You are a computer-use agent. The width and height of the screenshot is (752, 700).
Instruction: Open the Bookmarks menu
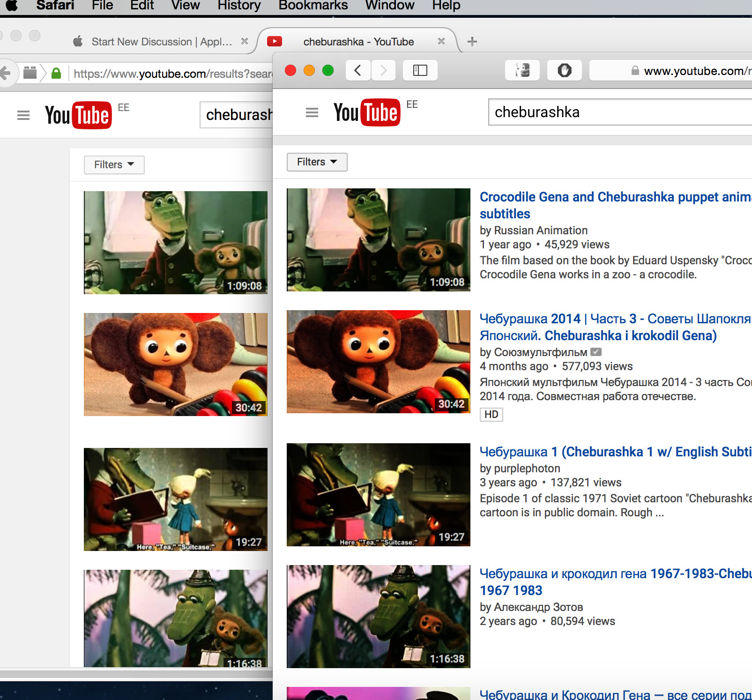313,5
